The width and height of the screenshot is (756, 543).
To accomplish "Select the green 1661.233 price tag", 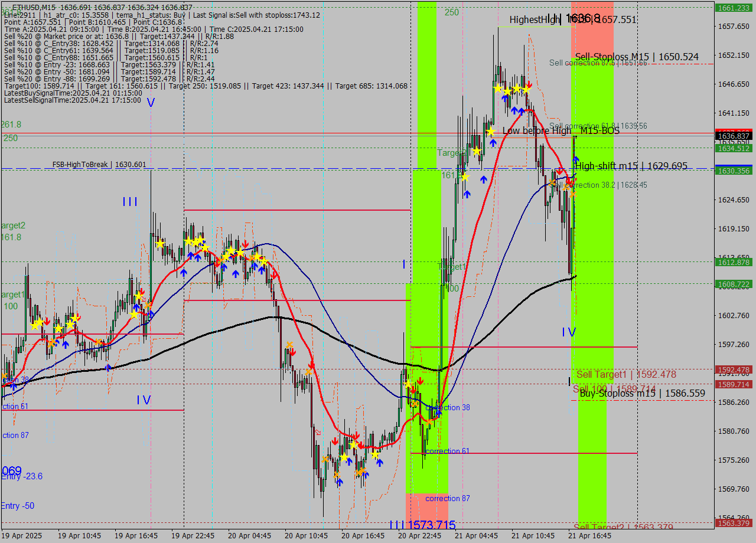I will [x=732, y=8].
